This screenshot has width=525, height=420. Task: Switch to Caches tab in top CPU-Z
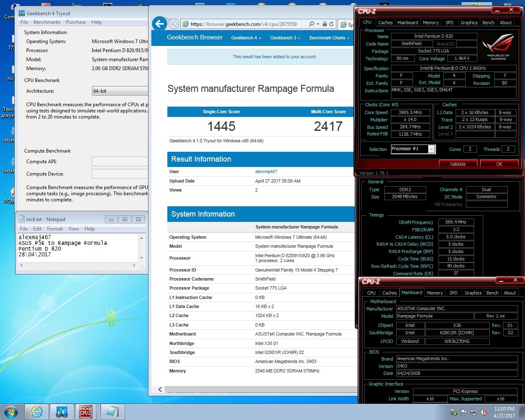click(x=385, y=23)
